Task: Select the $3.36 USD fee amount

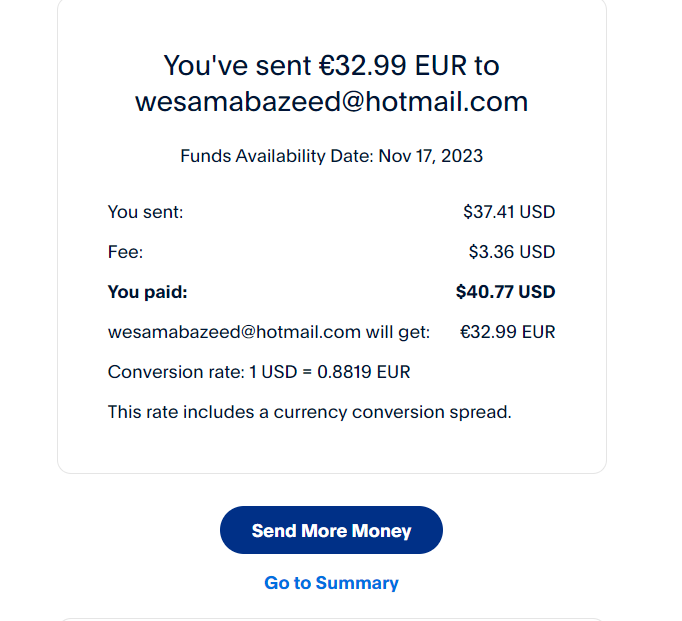Action: pos(511,252)
